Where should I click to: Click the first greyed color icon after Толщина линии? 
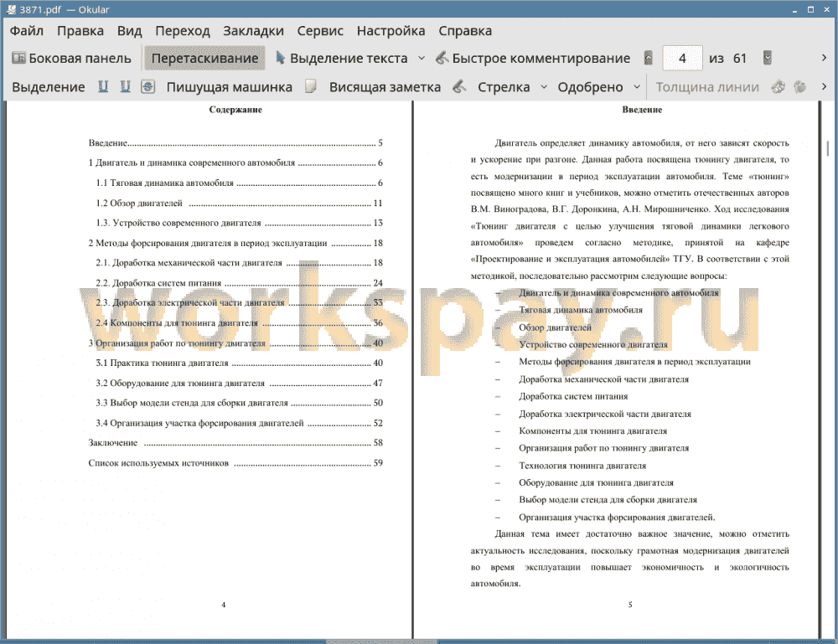[779, 86]
